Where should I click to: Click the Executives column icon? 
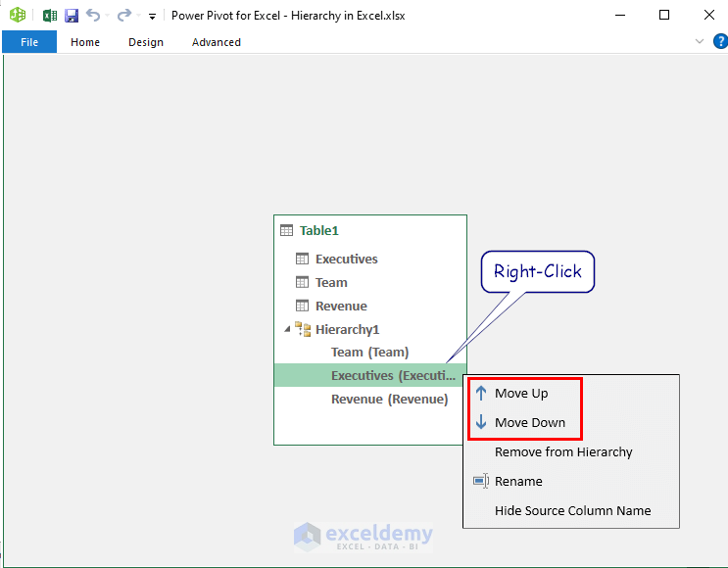[302, 259]
